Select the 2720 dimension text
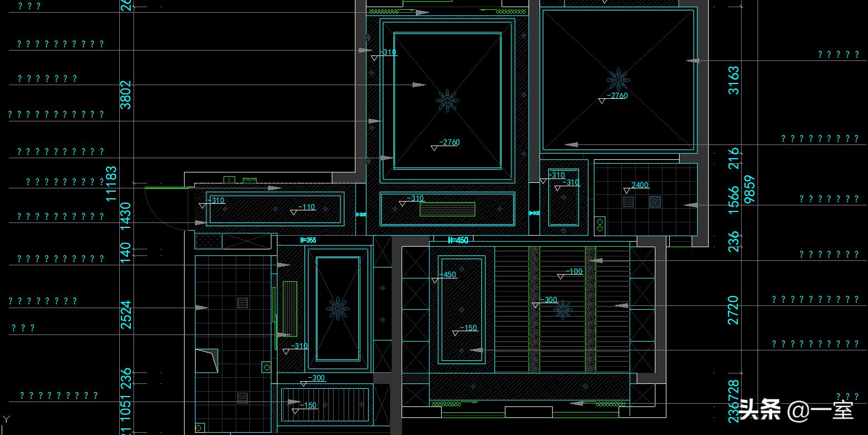The height and width of the screenshot is (435, 868). (733, 310)
